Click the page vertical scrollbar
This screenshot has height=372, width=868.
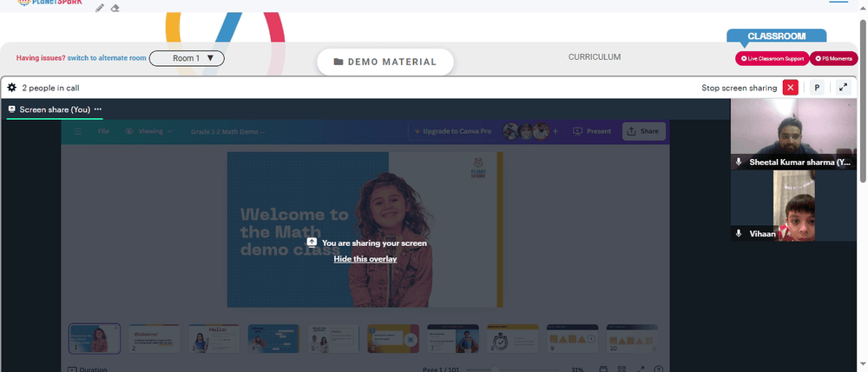click(x=863, y=100)
